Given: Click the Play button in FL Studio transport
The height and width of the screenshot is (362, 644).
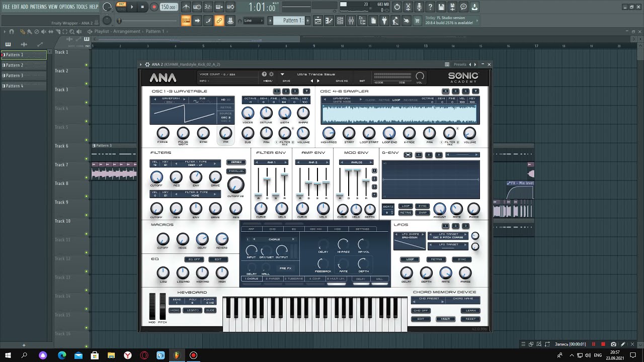Looking at the screenshot, I should tap(132, 7).
